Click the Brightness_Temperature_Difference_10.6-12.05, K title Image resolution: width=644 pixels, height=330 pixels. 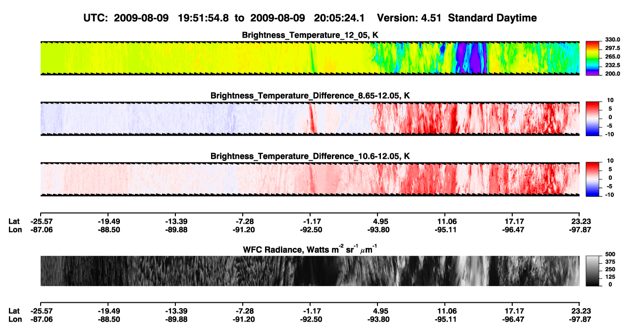[x=310, y=156]
